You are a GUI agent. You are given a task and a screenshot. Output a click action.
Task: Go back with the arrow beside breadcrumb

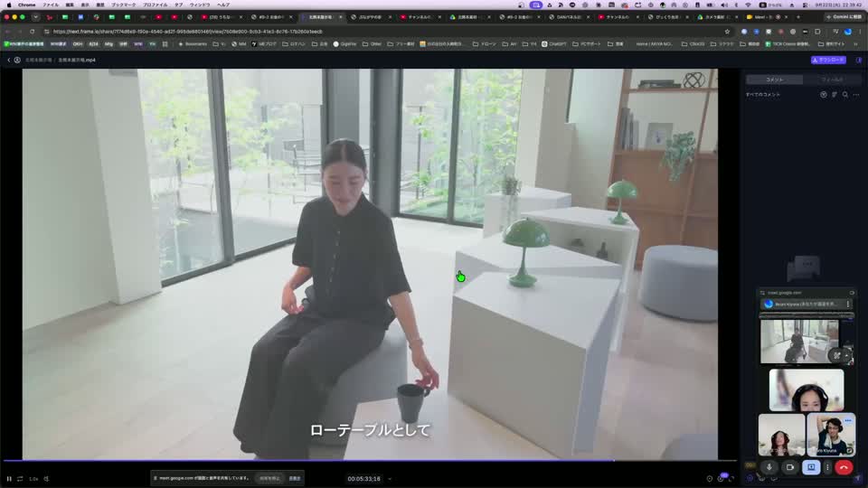pyautogui.click(x=8, y=60)
